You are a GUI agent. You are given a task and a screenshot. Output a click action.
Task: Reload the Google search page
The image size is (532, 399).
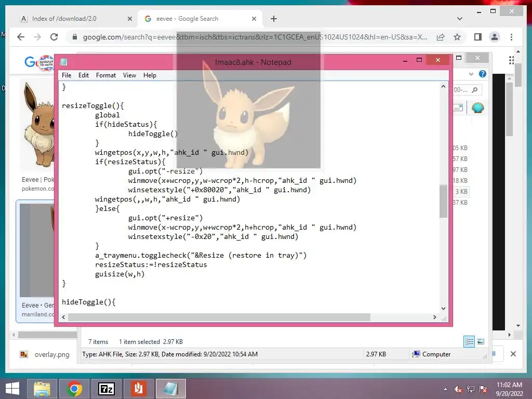click(x=54, y=37)
